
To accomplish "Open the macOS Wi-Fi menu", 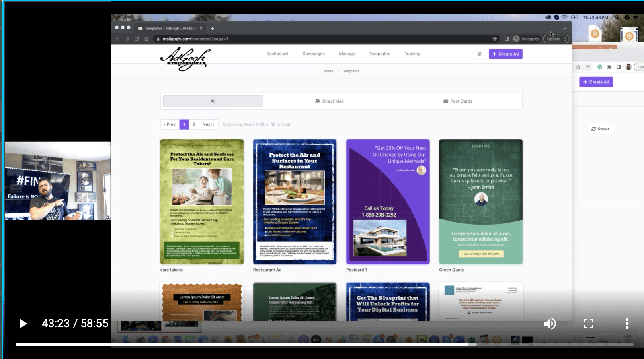I will click(x=564, y=17).
